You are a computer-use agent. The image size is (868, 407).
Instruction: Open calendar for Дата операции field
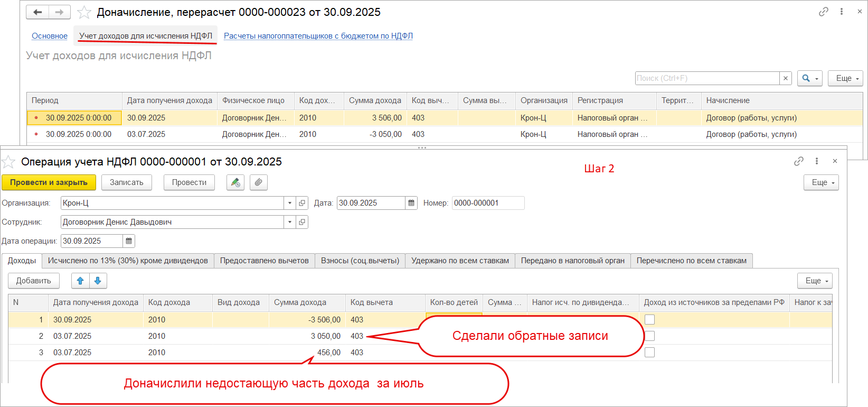(129, 241)
